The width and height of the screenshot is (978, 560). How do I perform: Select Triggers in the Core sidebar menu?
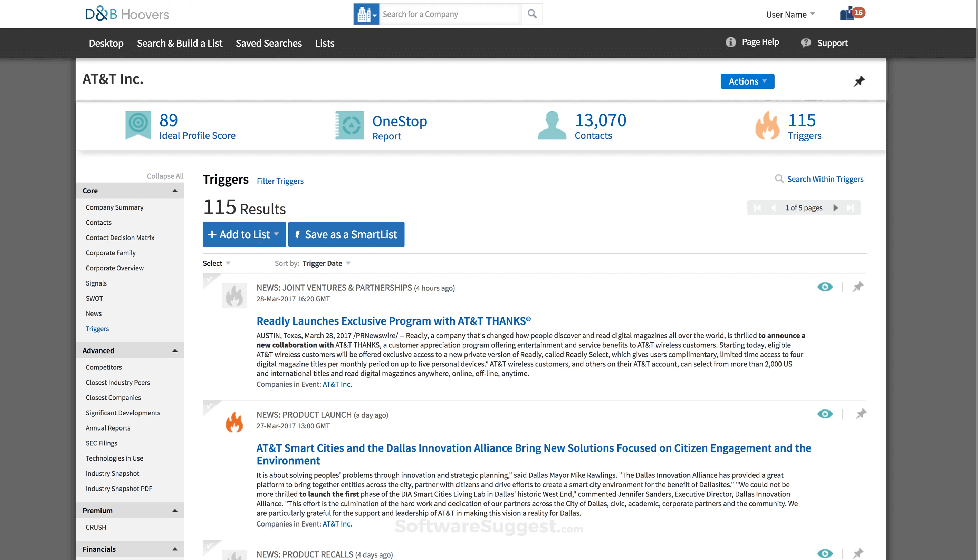pos(97,328)
